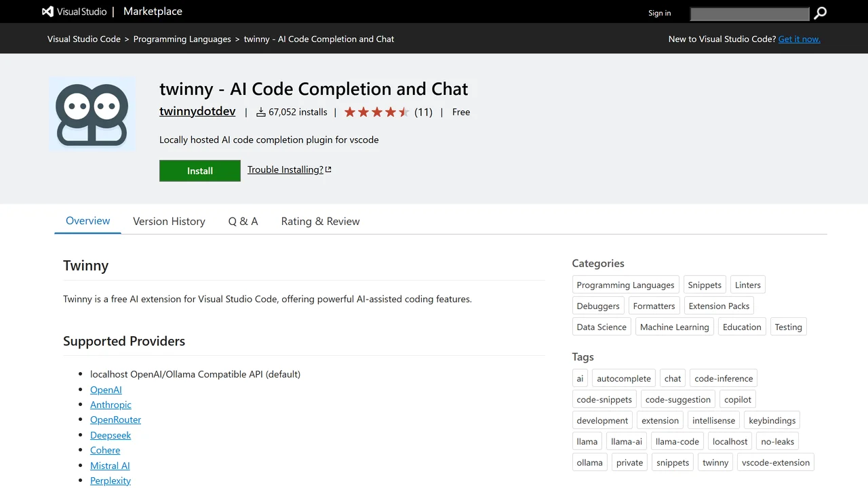The height and width of the screenshot is (488, 868).
Task: Click the search magnifier icon
Action: (x=820, y=13)
